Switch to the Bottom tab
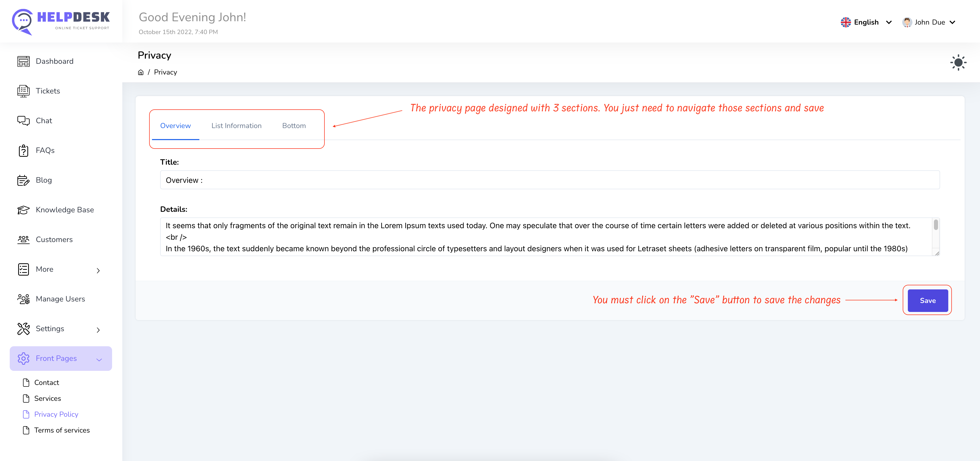The height and width of the screenshot is (461, 980). click(x=294, y=126)
